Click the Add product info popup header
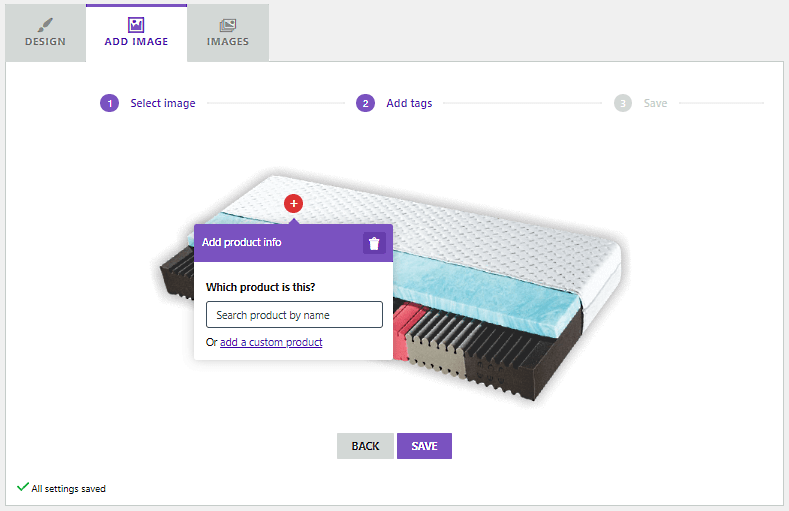Image resolution: width=789 pixels, height=511 pixels. (x=270, y=242)
